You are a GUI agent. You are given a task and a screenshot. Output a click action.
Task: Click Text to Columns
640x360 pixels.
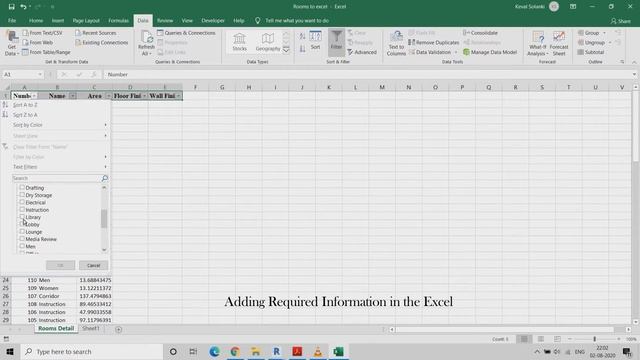click(x=396, y=43)
